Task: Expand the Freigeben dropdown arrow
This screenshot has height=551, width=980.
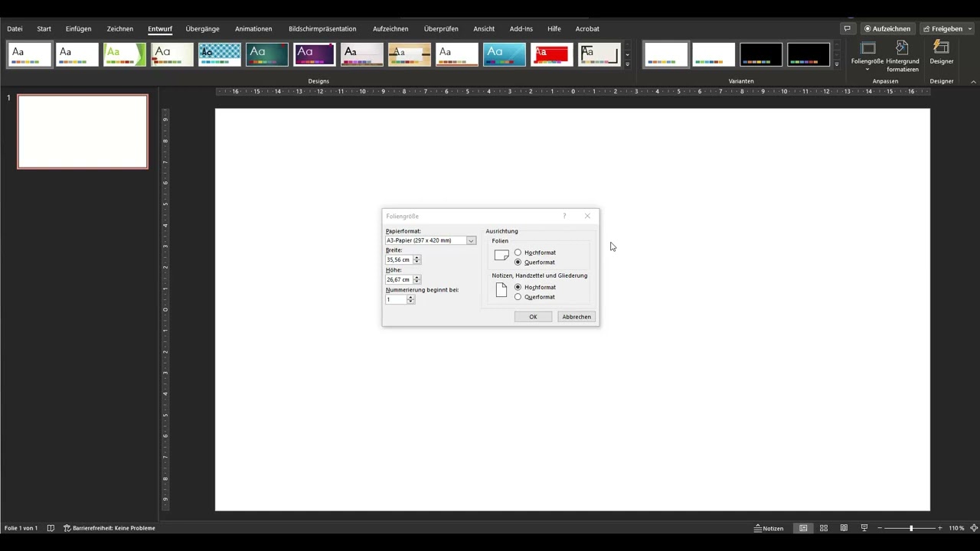Action: click(970, 28)
